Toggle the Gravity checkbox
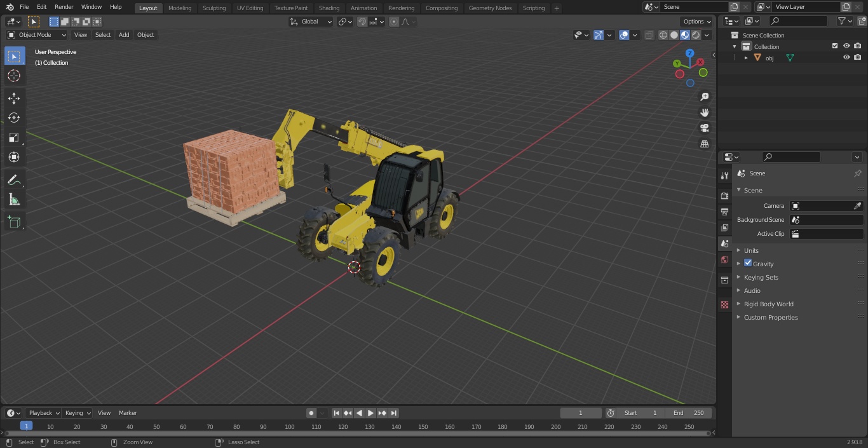The image size is (868, 448). (748, 263)
